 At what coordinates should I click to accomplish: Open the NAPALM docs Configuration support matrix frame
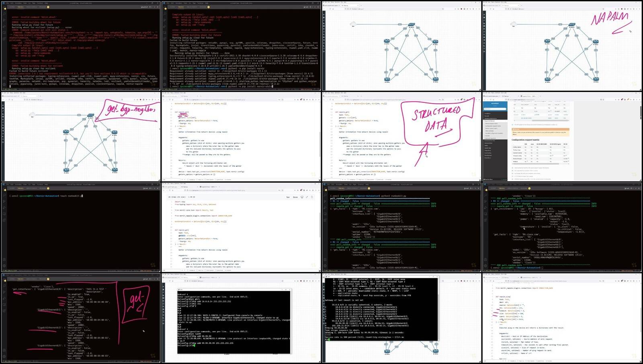click(563, 137)
